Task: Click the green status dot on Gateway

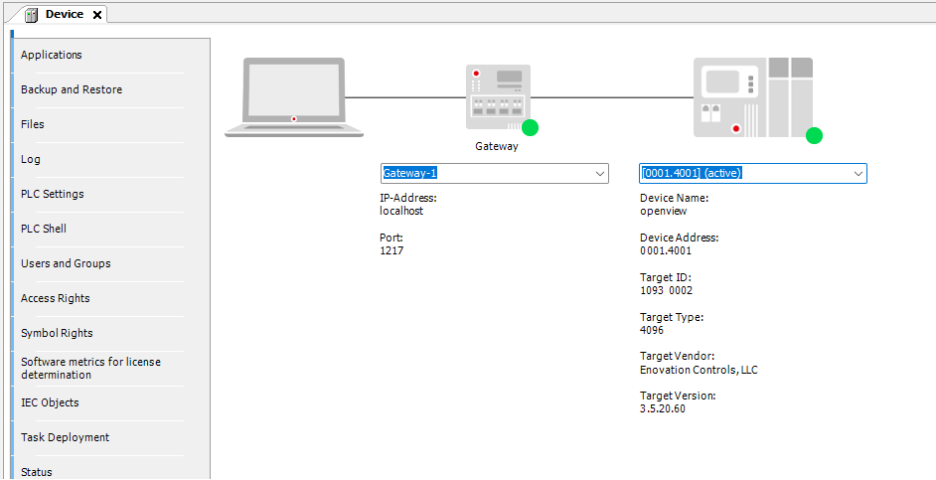Action: [x=529, y=128]
